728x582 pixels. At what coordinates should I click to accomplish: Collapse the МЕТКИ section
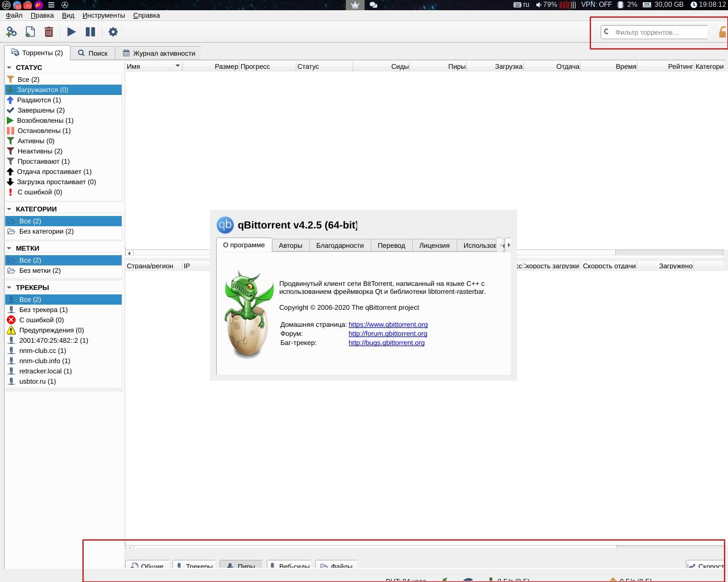click(9, 248)
